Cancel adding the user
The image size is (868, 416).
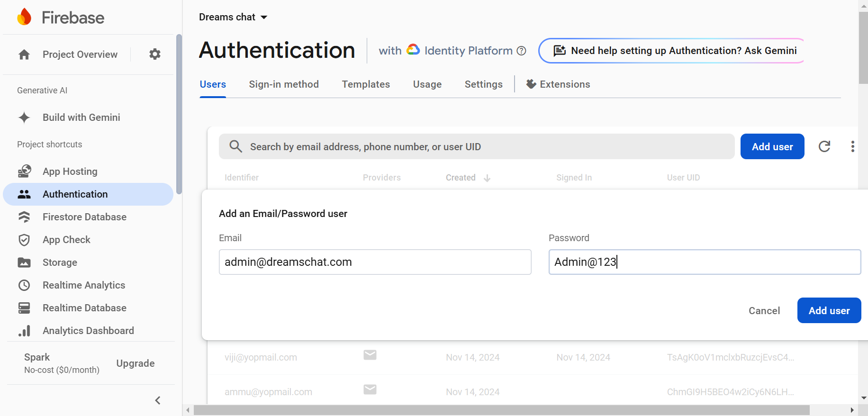click(764, 310)
